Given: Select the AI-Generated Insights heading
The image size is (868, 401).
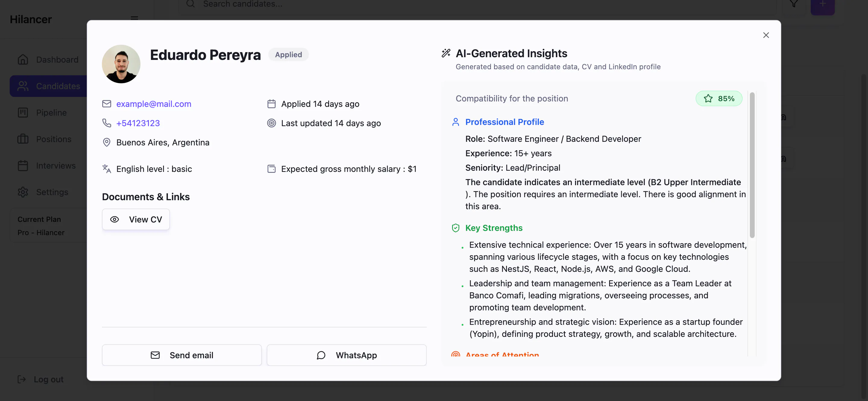Looking at the screenshot, I should pos(511,53).
